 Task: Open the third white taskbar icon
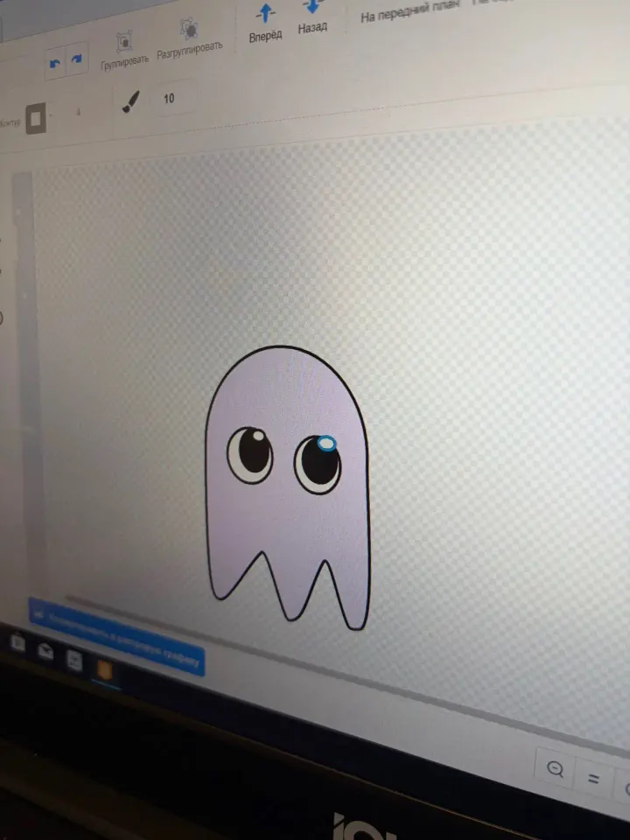pyautogui.click(x=73, y=661)
